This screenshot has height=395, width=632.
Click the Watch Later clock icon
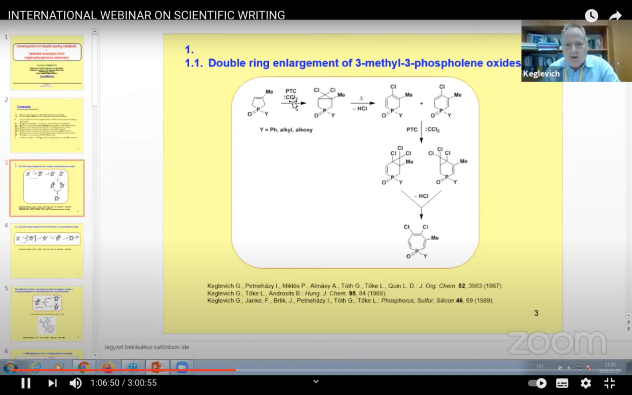click(x=591, y=15)
